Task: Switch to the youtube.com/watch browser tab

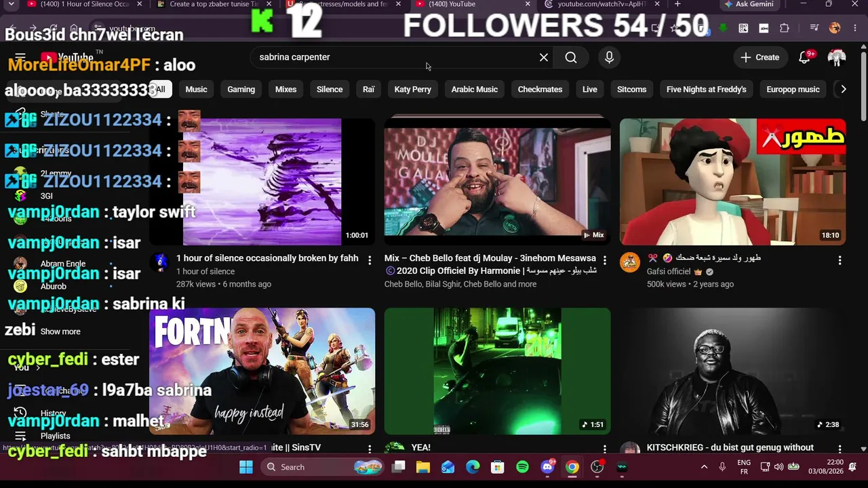Action: tap(600, 4)
